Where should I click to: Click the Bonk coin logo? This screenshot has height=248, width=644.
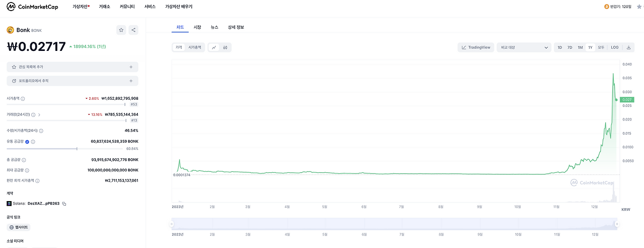[x=10, y=30]
